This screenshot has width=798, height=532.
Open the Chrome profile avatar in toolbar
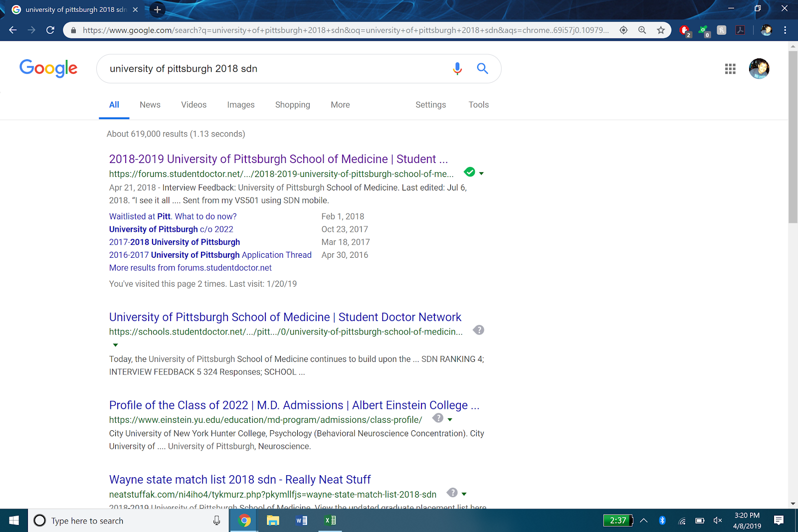coord(767,30)
